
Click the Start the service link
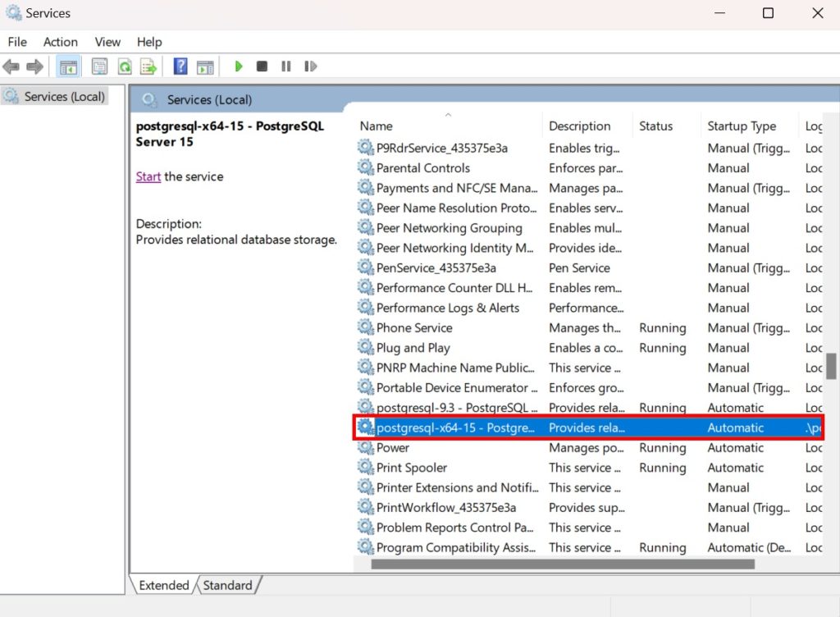pyautogui.click(x=148, y=176)
